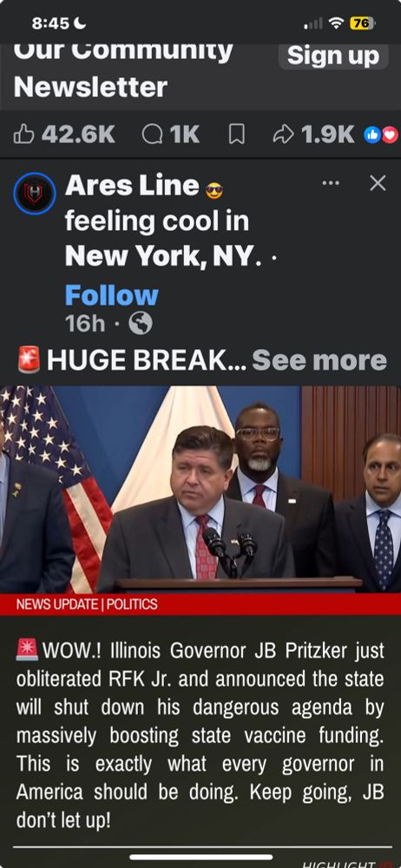This screenshot has height=868, width=401.
Task: Tap the battery indicator in status bar
Action: (362, 23)
